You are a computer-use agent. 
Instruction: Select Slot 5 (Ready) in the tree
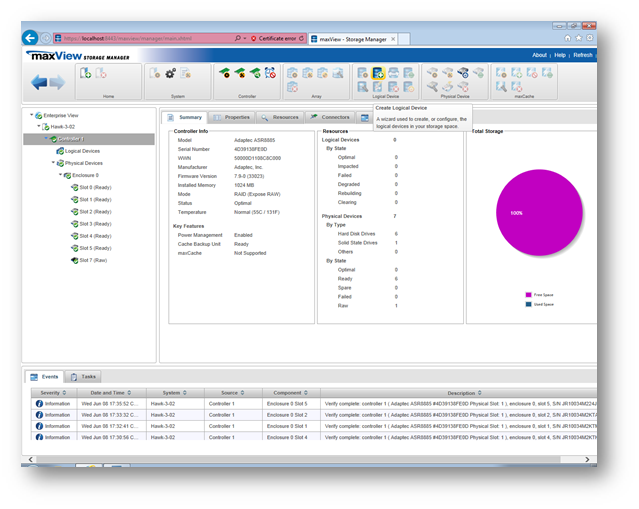95,248
